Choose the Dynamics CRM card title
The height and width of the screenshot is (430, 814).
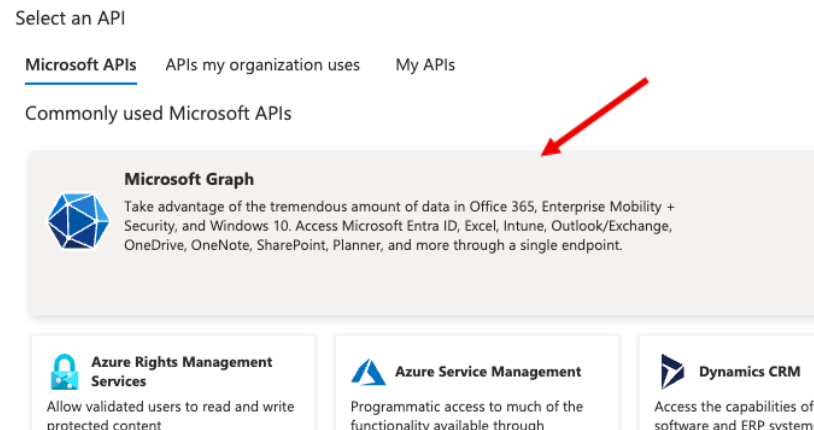click(749, 372)
